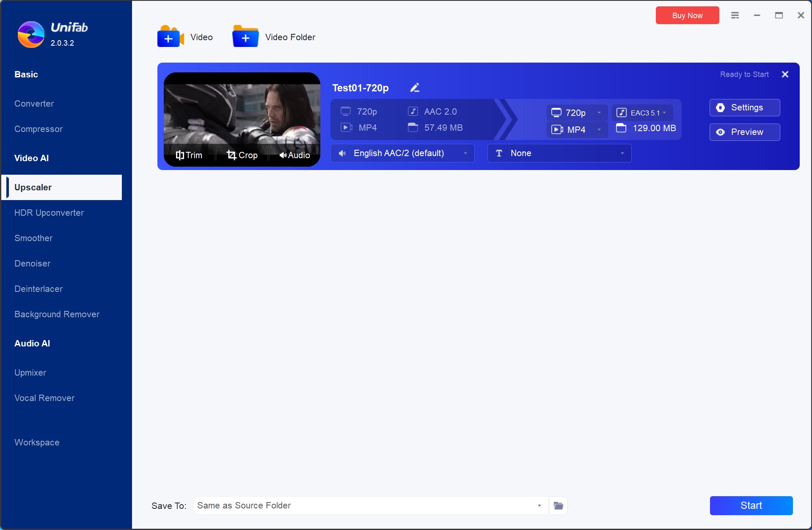
Task: Remove Test01-720p with its X button
Action: (x=785, y=74)
